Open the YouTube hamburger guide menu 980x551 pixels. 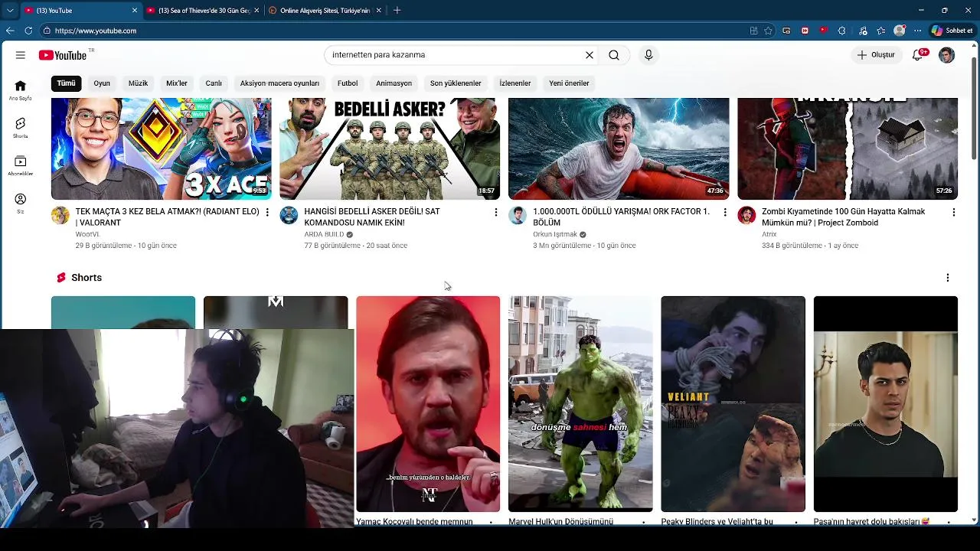[x=21, y=55]
